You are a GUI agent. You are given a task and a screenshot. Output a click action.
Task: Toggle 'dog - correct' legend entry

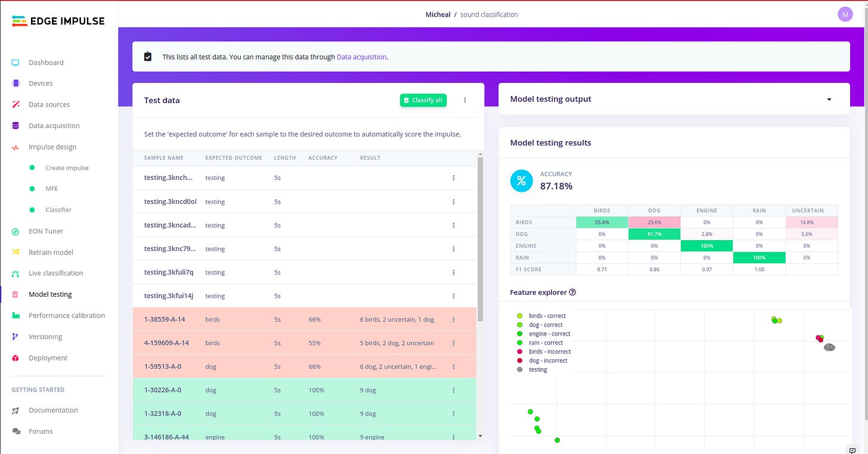(540, 325)
